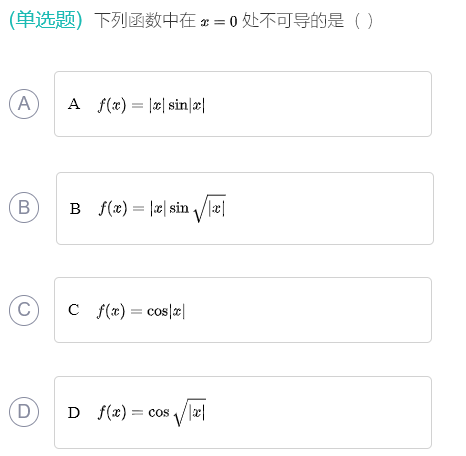The height and width of the screenshot is (456, 466).
Task: Click the letter C inside third card
Action: coord(74,310)
